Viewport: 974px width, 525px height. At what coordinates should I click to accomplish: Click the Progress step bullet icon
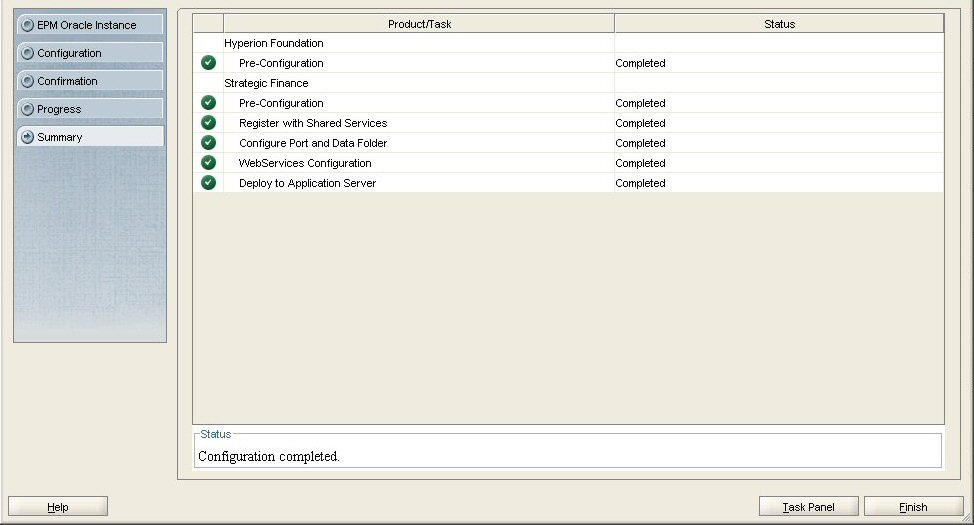click(27, 109)
